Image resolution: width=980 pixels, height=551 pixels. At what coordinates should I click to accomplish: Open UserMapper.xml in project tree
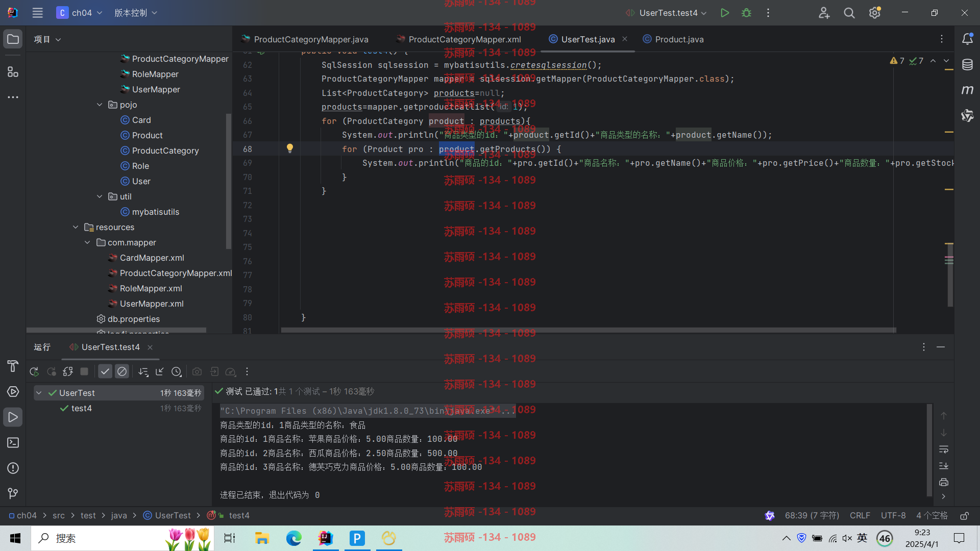pos(152,304)
